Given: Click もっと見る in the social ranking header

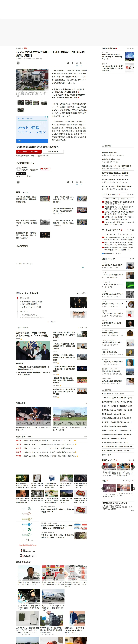Looking at the screenshot, I should 130,230.
